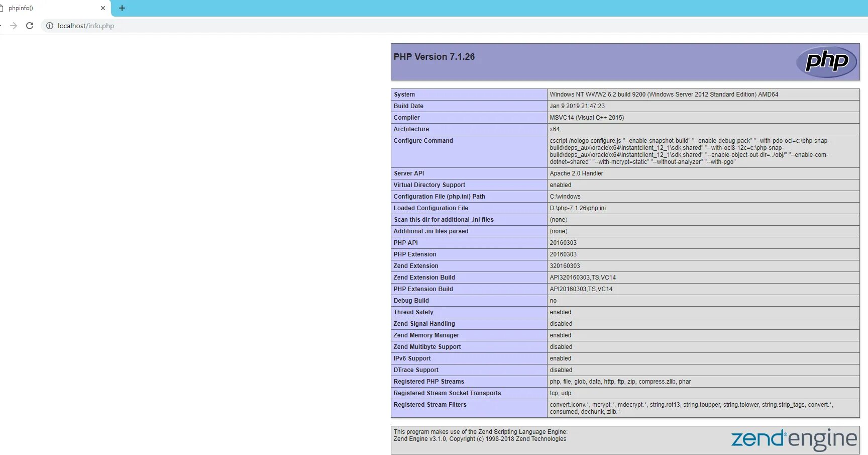Image resolution: width=868 pixels, height=455 pixels.
Task: Click the PHP Version 7.1.26 header
Action: coord(434,56)
